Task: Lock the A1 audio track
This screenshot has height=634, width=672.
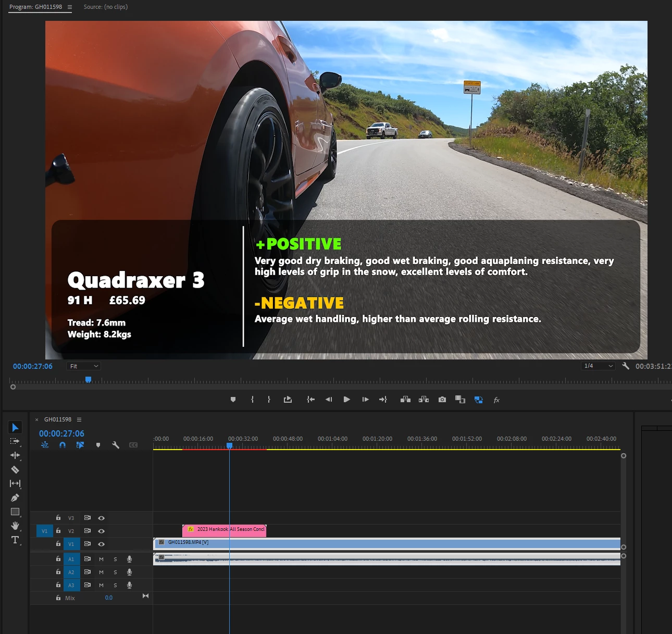Action: point(58,558)
